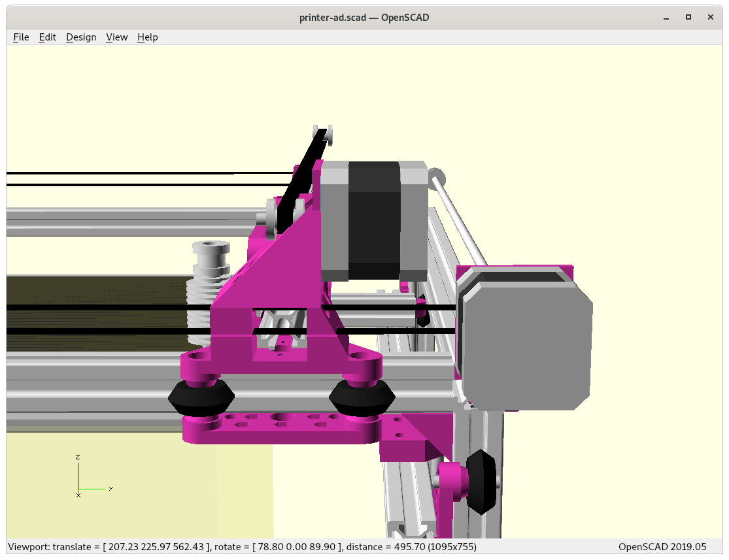729x560 pixels.
Task: Click the viewport translate status text
Action: [x=242, y=546]
